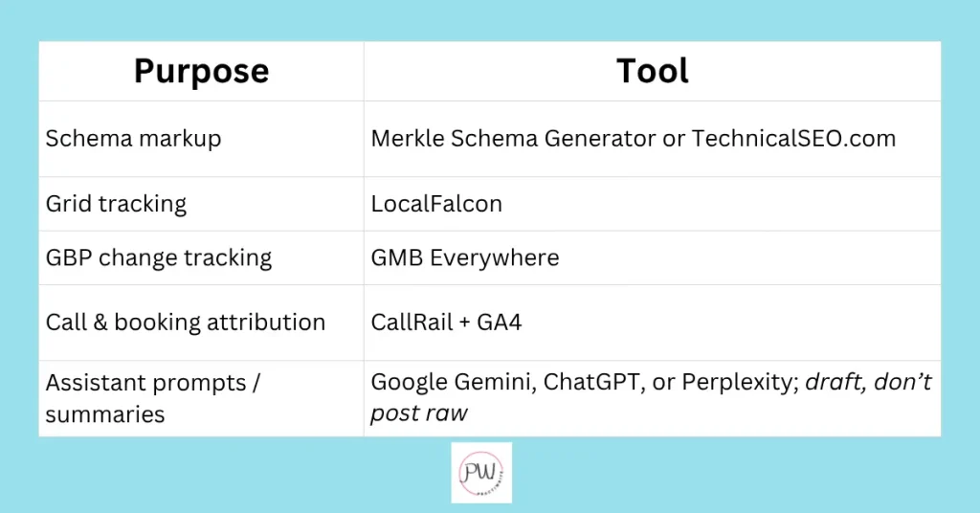Click the PW logo icon
This screenshot has height=513, width=980.
[481, 472]
